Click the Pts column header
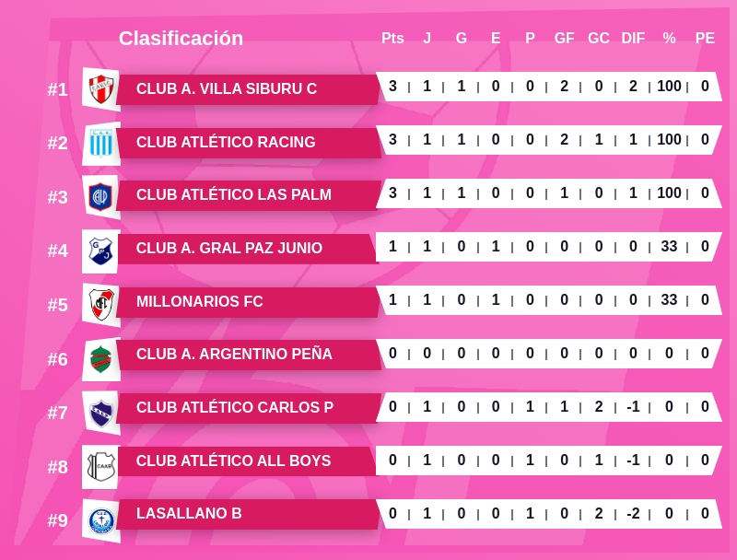Viewport: 737px width, 560px height. click(392, 39)
